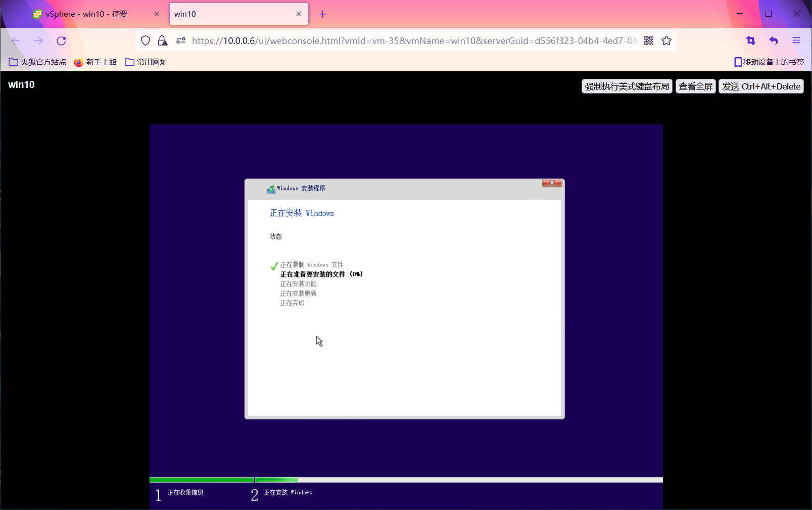
Task: Click the Windows setup title icon
Action: coord(271,189)
